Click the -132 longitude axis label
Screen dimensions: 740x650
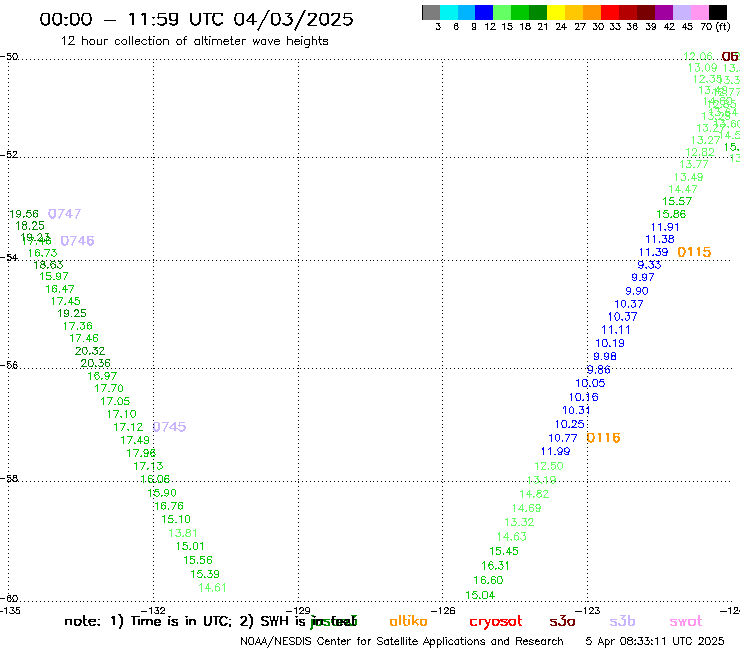pos(154,610)
